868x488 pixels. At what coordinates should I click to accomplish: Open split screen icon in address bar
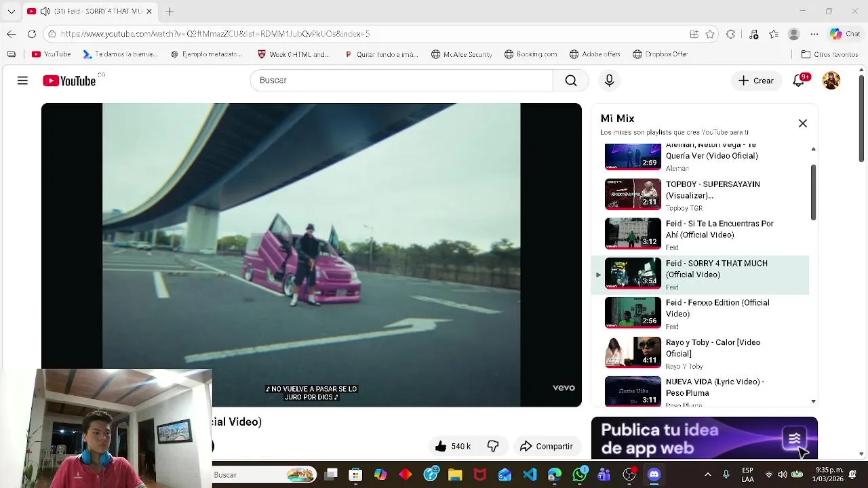694,34
